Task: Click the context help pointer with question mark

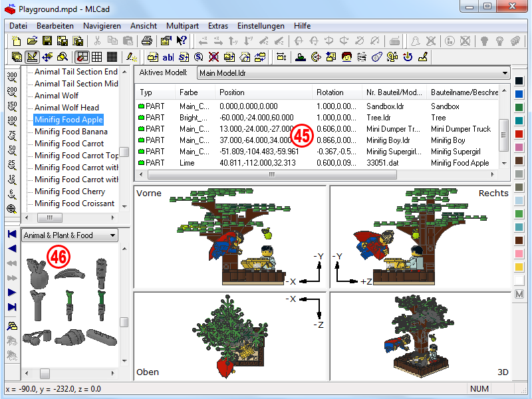Action: click(182, 41)
